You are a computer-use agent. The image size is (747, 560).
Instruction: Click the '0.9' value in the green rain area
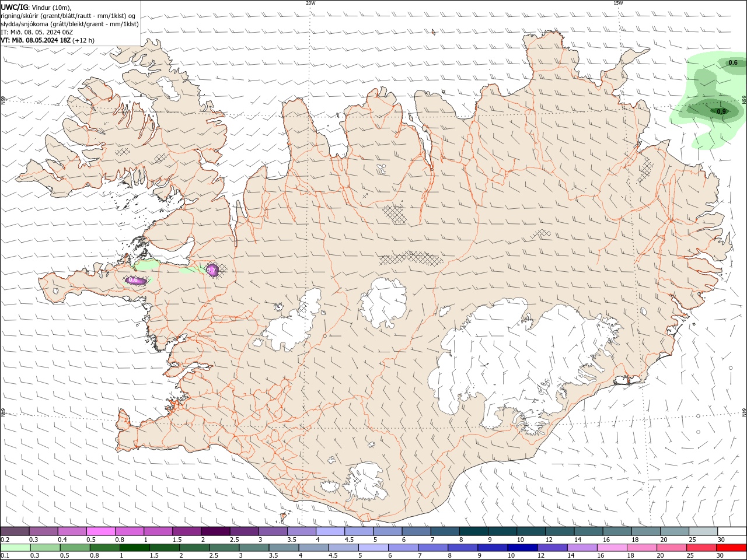coord(721,111)
